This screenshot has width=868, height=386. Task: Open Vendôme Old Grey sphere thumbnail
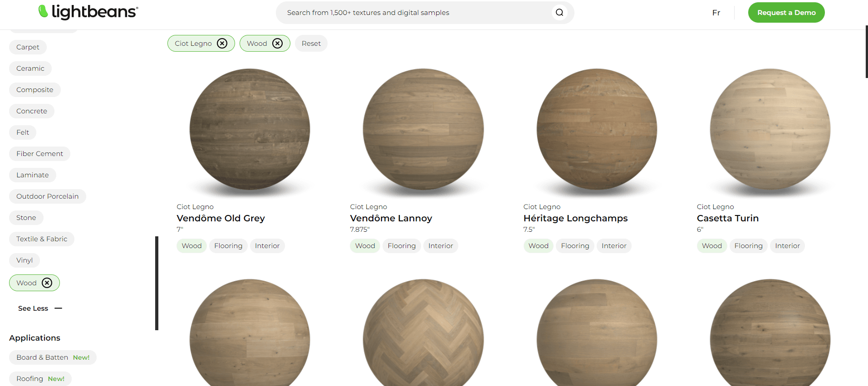click(250, 129)
